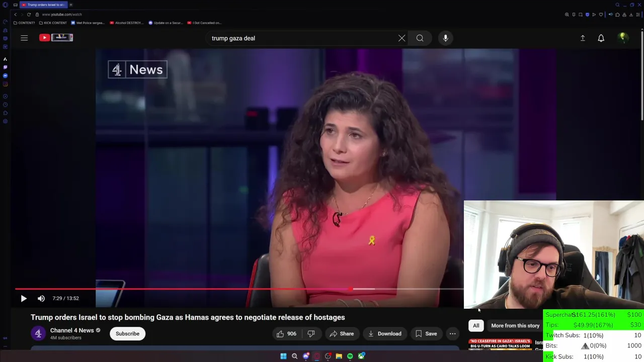This screenshot has height=362, width=644.
Task: Open the CONTENT? bookmark folder
Action: [24, 23]
